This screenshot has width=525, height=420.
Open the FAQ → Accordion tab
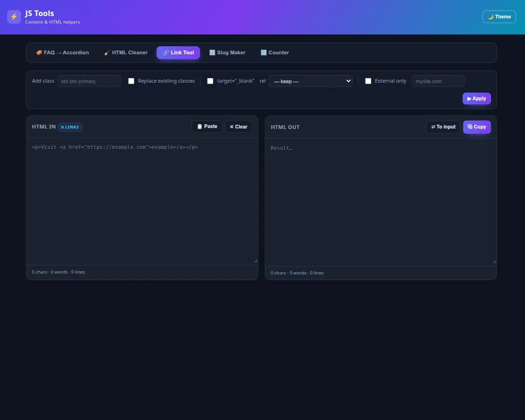point(62,52)
